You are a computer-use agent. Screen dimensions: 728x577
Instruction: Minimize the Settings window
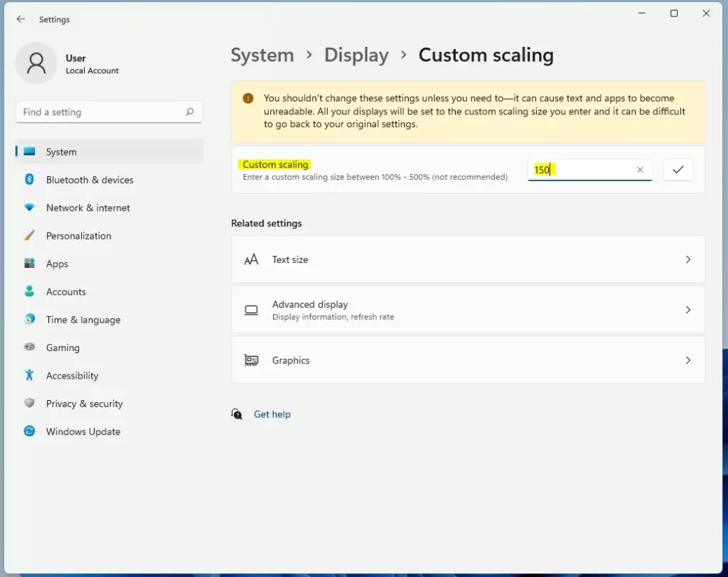click(642, 14)
